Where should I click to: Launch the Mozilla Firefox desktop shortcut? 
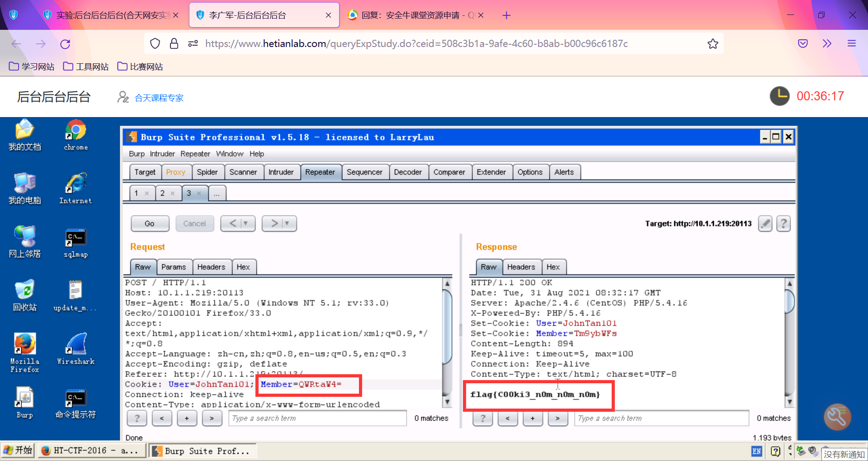point(25,353)
